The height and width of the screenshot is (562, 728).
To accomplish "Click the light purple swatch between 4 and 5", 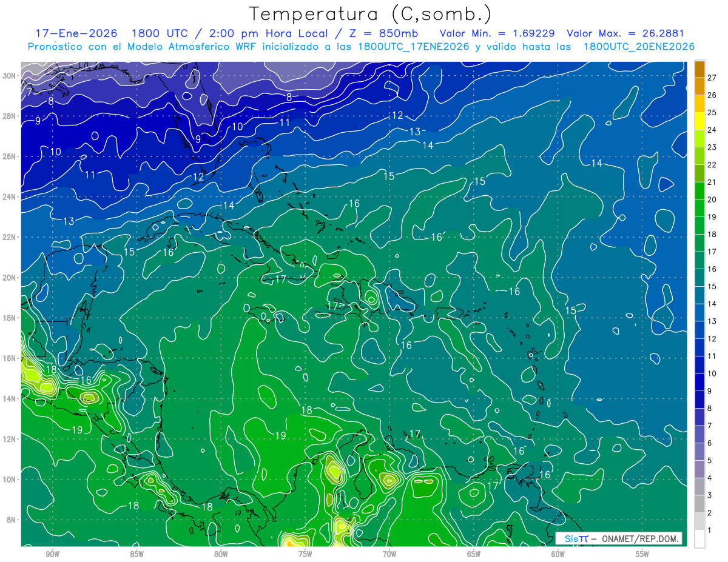I will click(x=699, y=469).
